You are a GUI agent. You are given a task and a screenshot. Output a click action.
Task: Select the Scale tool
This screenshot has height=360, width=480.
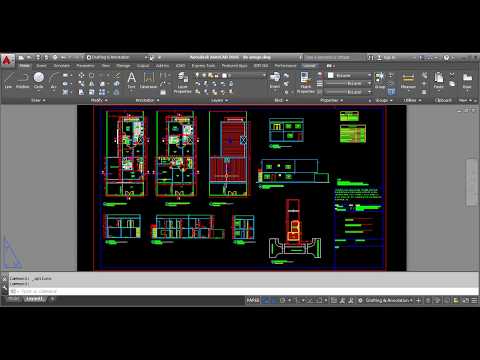[91, 92]
